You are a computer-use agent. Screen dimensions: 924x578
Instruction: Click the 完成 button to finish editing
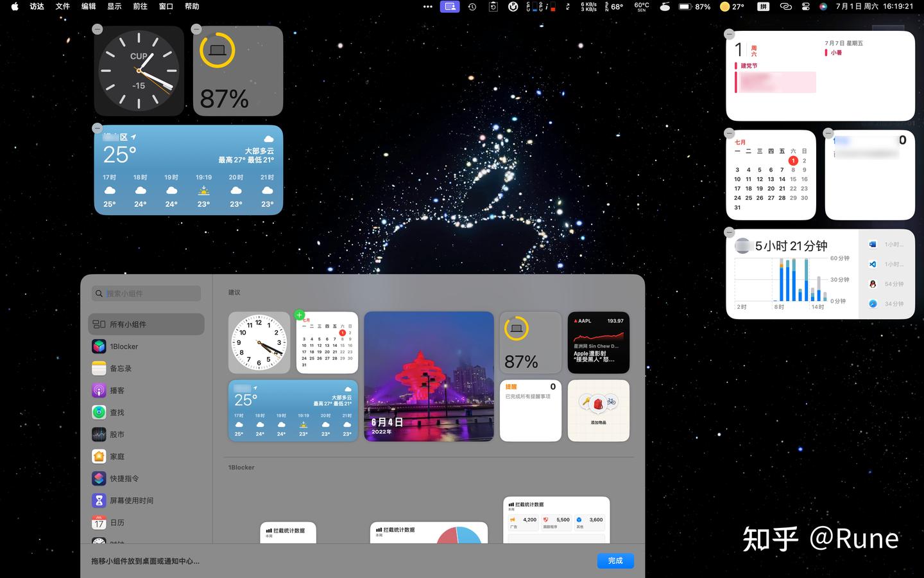615,561
